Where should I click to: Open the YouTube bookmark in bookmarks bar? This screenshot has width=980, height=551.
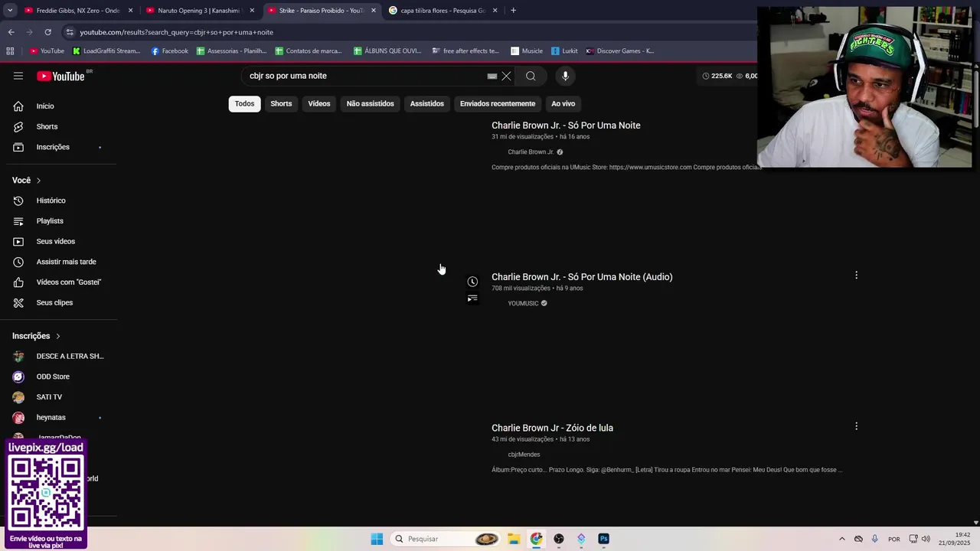(47, 51)
